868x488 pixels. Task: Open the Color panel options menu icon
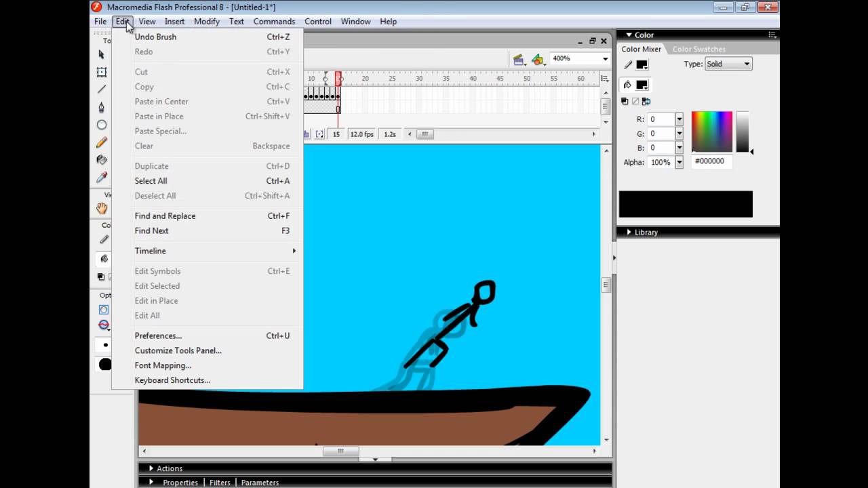tap(772, 35)
